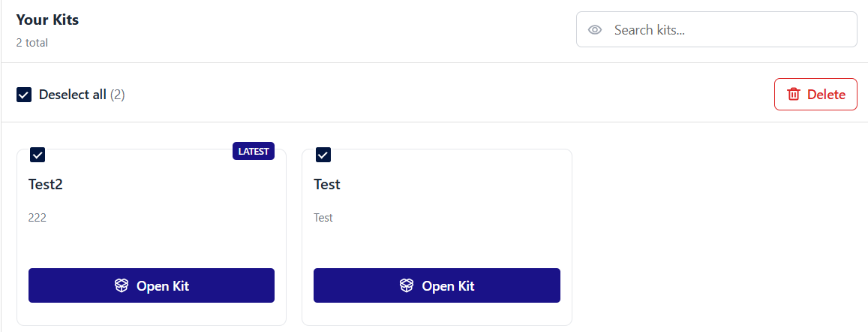Image resolution: width=868 pixels, height=332 pixels.
Task: Click the Your Kits heading
Action: (47, 20)
